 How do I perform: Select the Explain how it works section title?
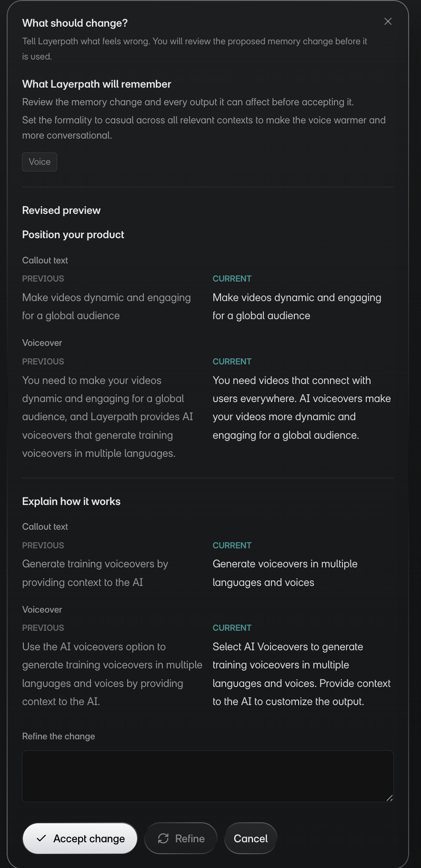[71, 501]
